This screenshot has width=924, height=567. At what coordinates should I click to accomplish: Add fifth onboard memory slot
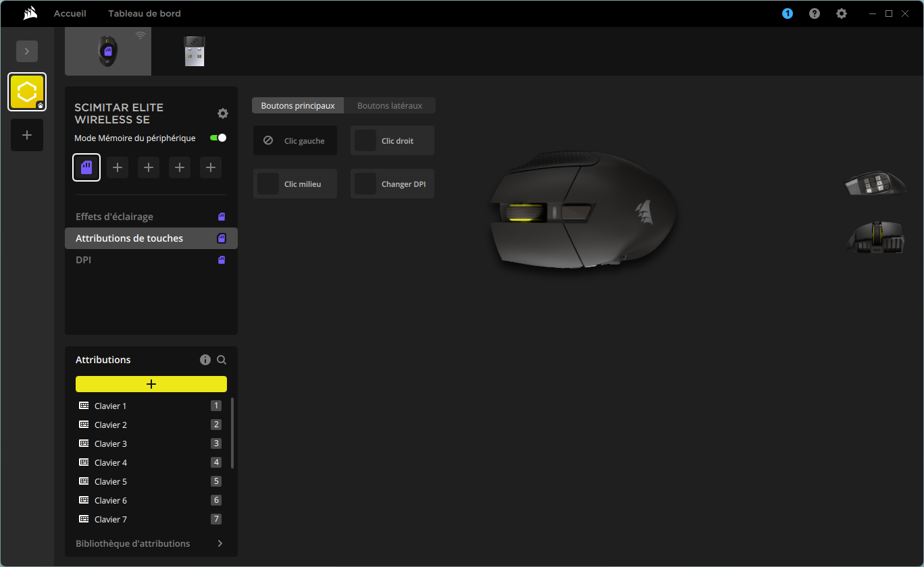pos(211,167)
